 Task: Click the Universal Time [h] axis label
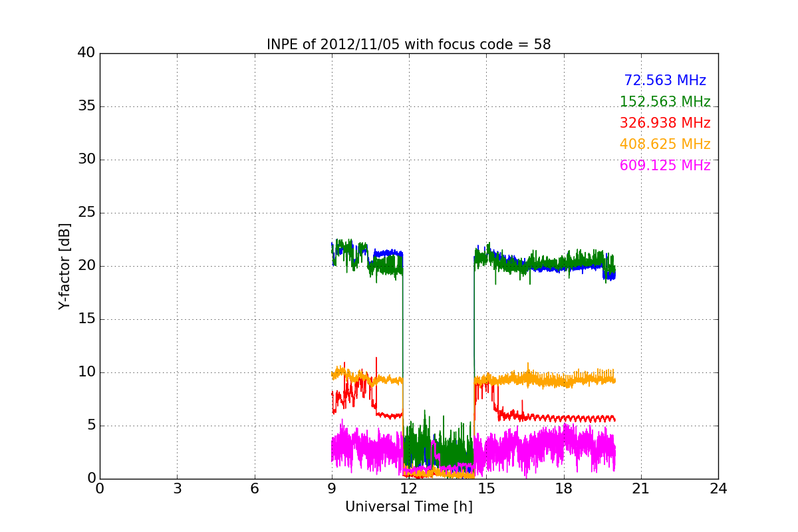pyautogui.click(x=408, y=507)
